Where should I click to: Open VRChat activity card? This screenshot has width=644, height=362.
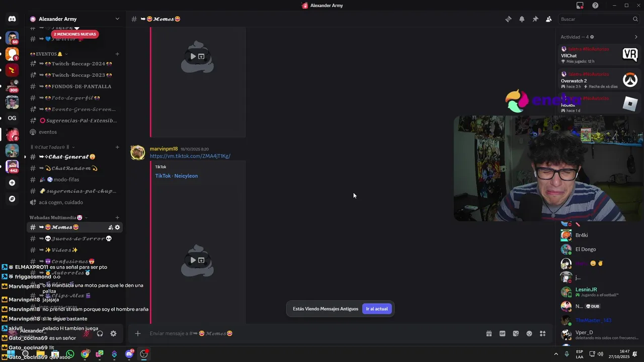[599, 55]
